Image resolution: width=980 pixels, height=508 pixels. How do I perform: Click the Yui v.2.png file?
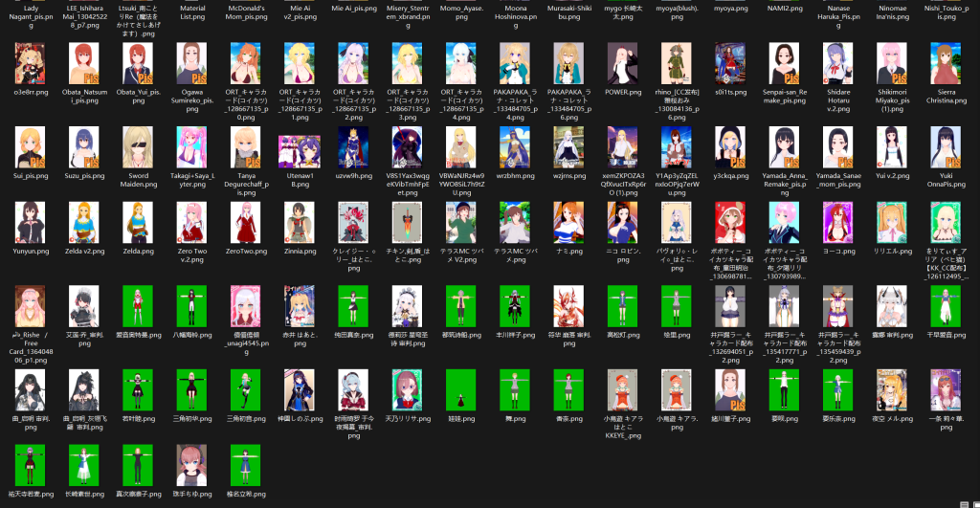(x=891, y=146)
